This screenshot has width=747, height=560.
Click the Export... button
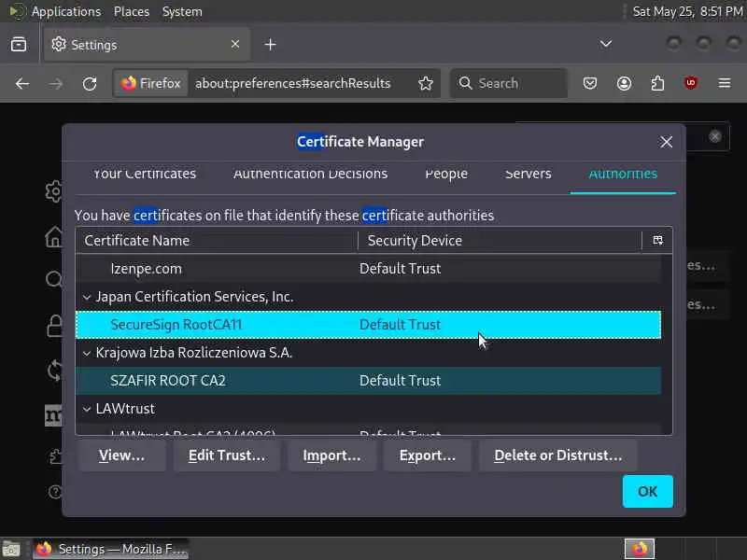[x=428, y=455]
